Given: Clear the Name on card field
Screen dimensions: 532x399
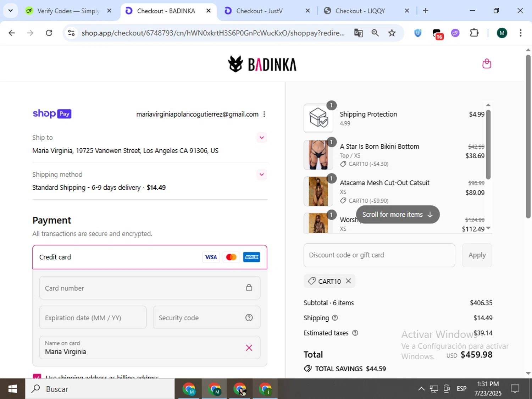Looking at the screenshot, I should (249, 348).
